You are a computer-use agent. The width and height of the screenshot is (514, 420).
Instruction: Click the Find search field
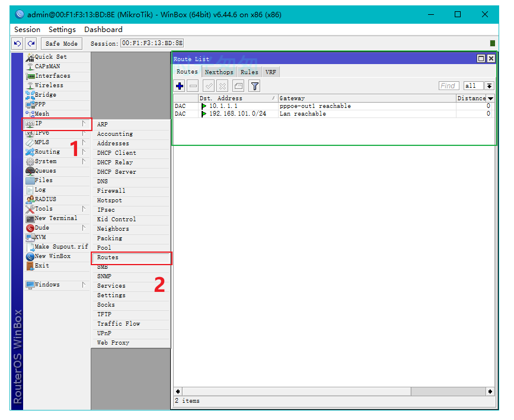[x=449, y=85]
